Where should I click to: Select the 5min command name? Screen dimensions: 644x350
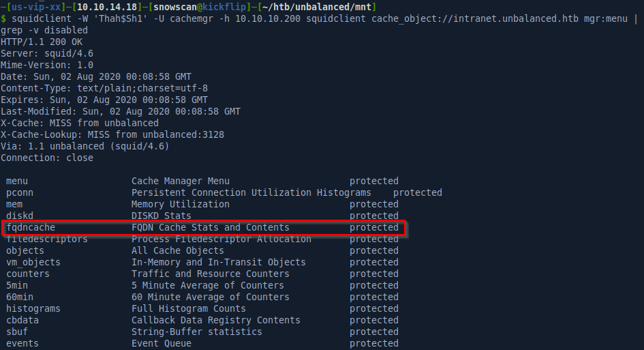[x=17, y=285]
